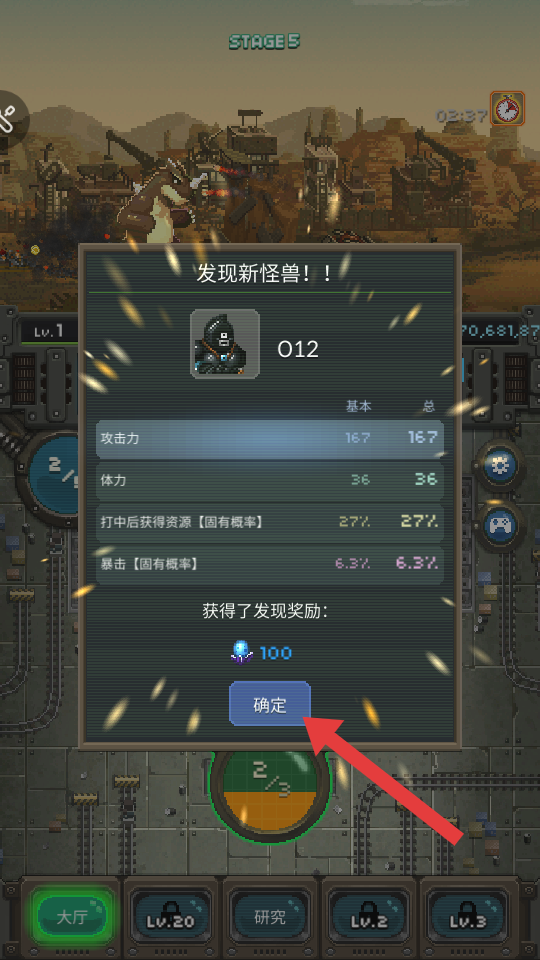Select the O12 monster portrait
The image size is (540, 960).
tap(225, 343)
